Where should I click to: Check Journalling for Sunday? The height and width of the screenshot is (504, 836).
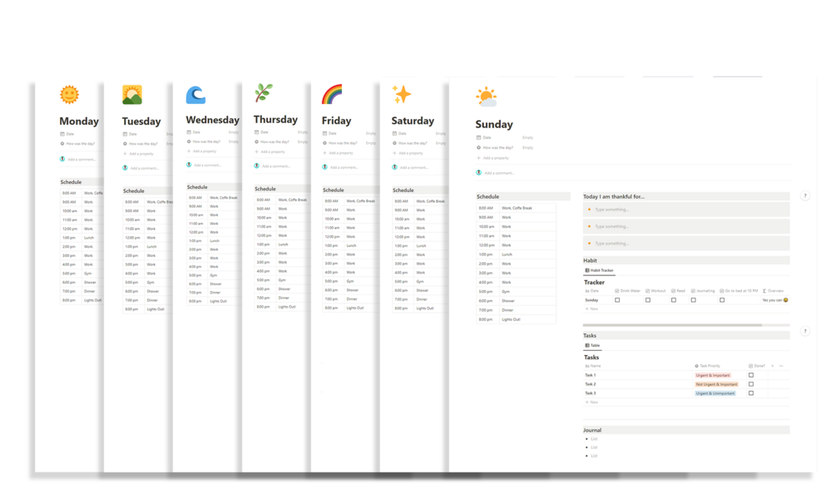pos(693,300)
